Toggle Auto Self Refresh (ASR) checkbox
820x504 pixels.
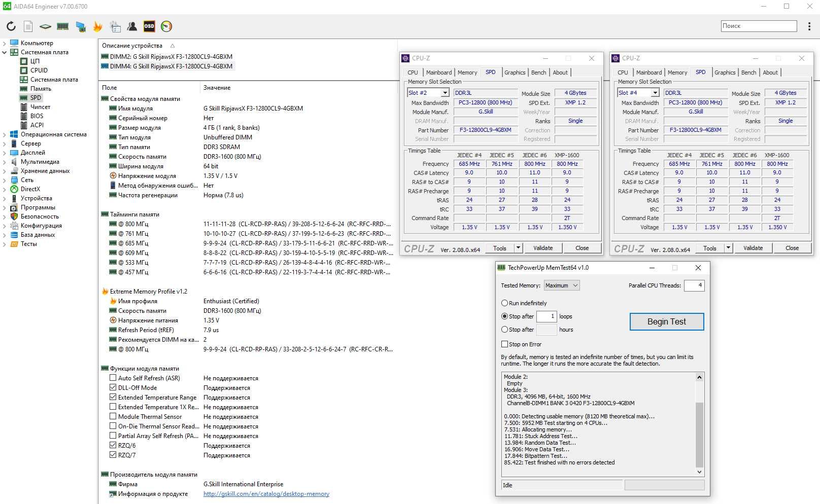113,378
